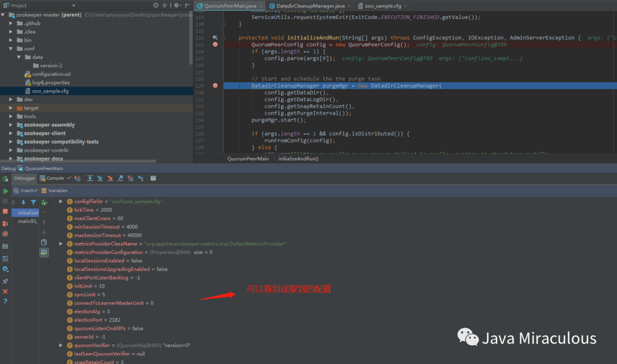The width and height of the screenshot is (617, 364).
Task: Click the frames filter funnel icon
Action: click(x=34, y=203)
